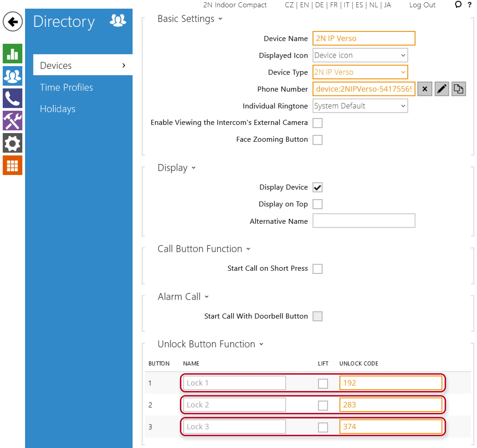Click the back arrow button
The width and height of the screenshot is (477, 448).
point(13,22)
